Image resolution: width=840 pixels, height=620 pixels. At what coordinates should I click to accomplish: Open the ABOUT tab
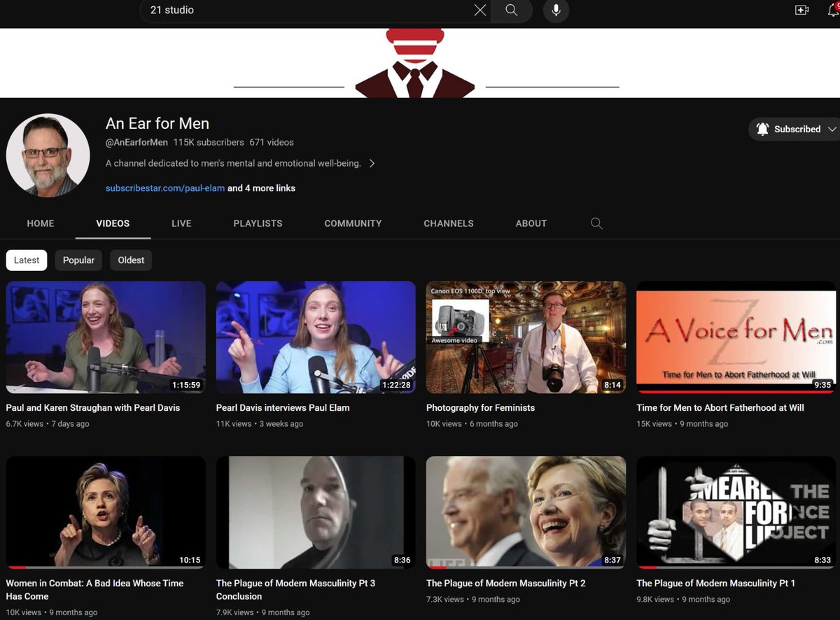531,223
